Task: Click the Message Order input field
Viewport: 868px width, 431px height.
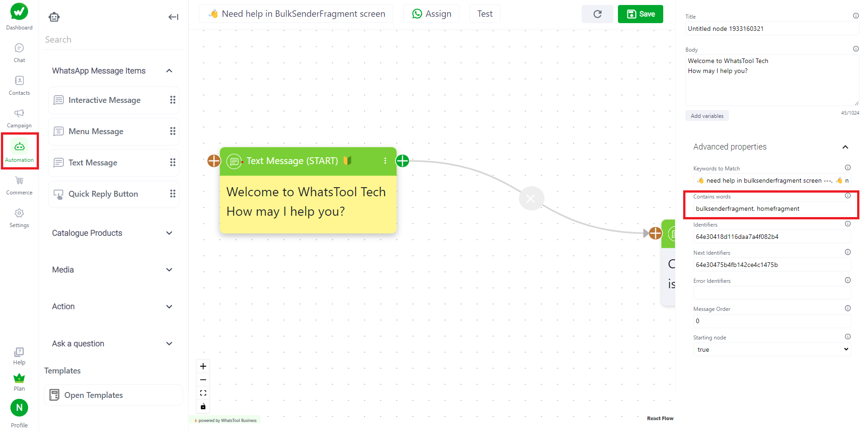Action: (772, 321)
